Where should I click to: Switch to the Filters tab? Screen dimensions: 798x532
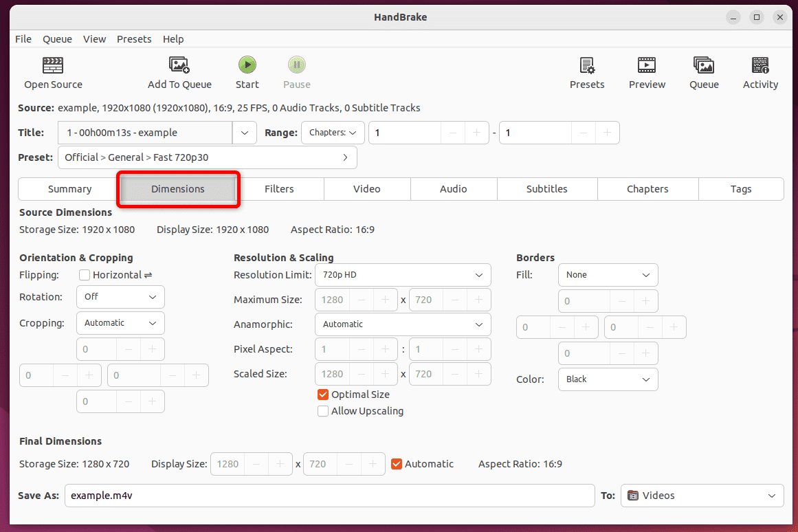[279, 189]
